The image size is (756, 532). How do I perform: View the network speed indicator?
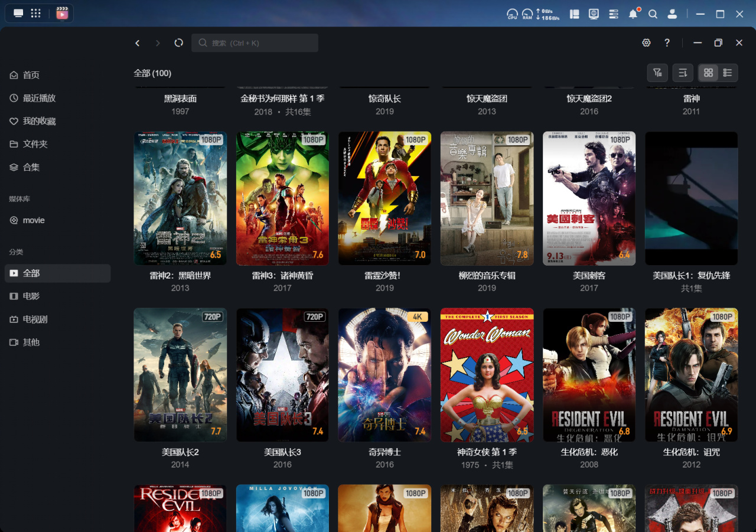click(x=548, y=14)
